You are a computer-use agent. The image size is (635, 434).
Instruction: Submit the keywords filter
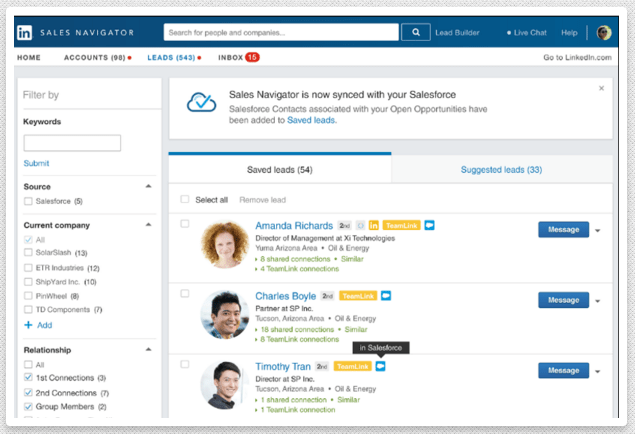pyautogui.click(x=36, y=163)
